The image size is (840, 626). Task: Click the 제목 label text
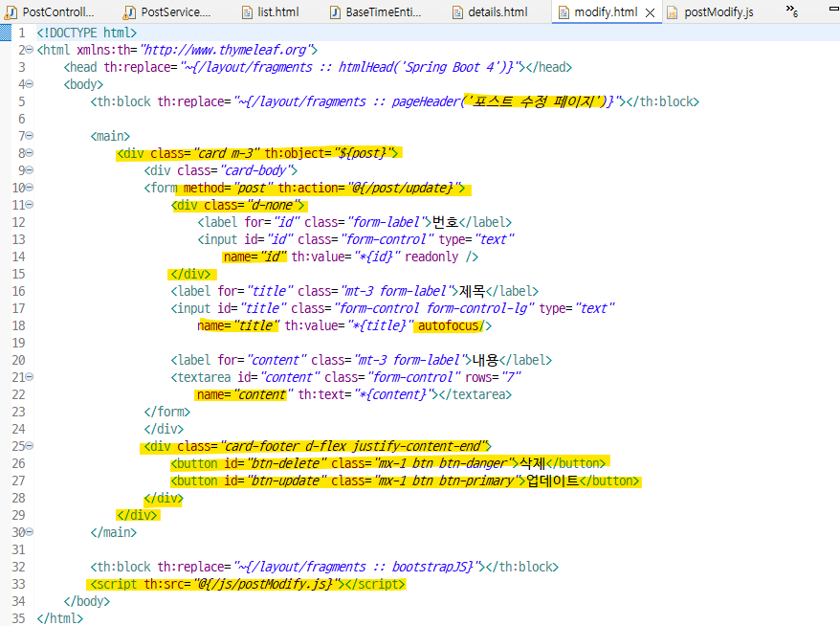coord(472,291)
